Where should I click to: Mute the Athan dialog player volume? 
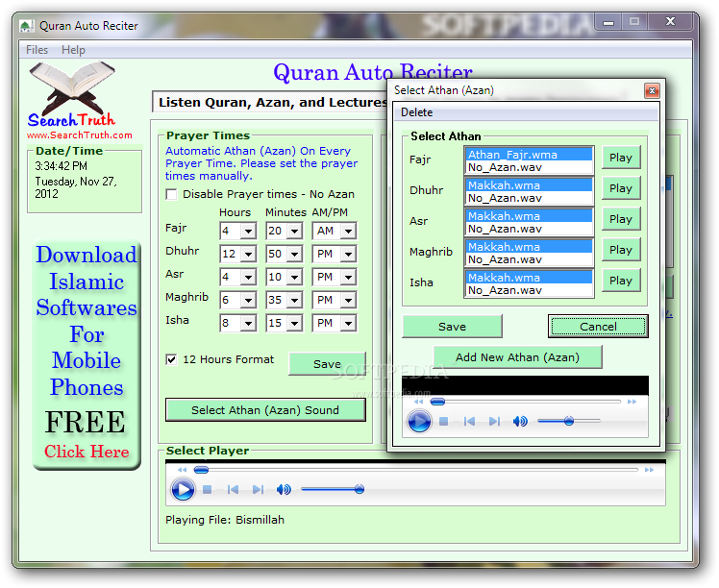520,421
